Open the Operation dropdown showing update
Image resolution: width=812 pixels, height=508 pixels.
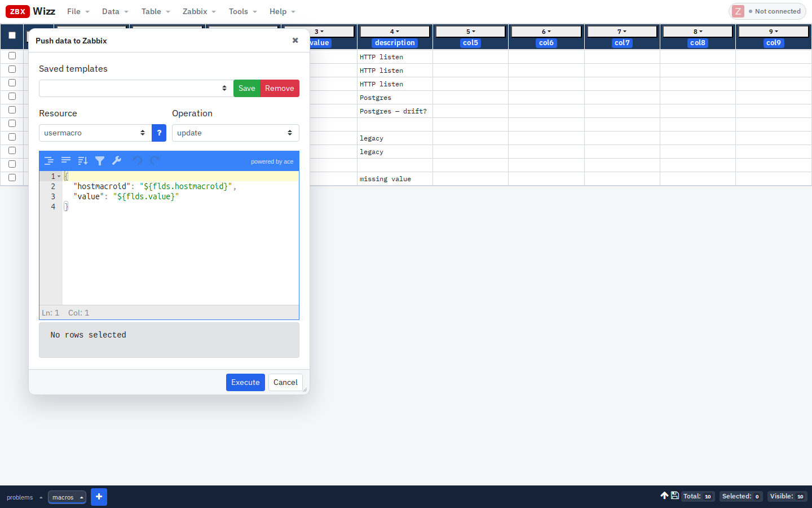[235, 133]
